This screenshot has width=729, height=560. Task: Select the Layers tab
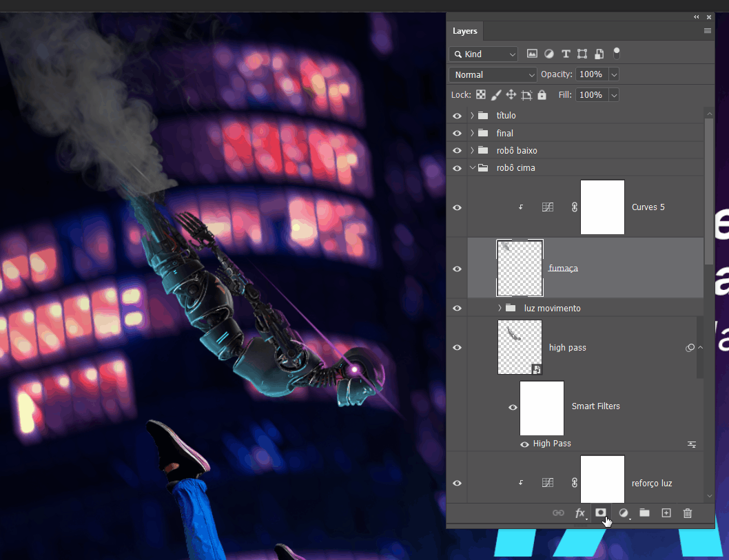(465, 31)
